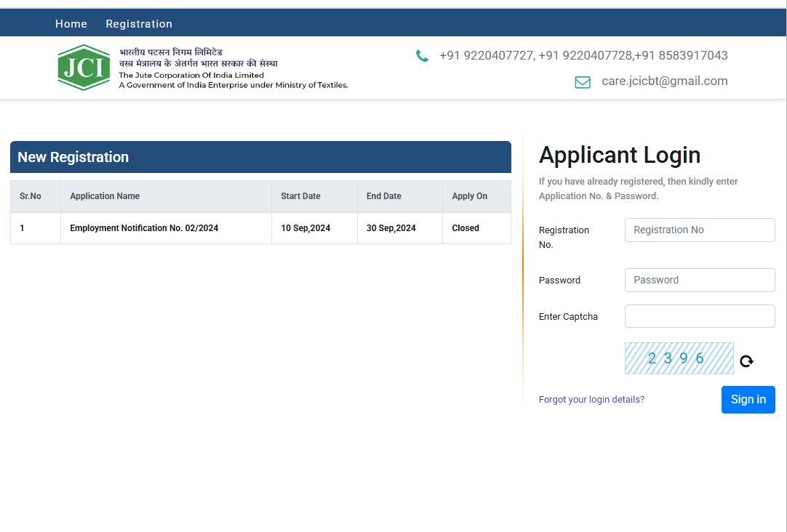Click the Start Date column header
787x532 pixels.
tap(300, 196)
